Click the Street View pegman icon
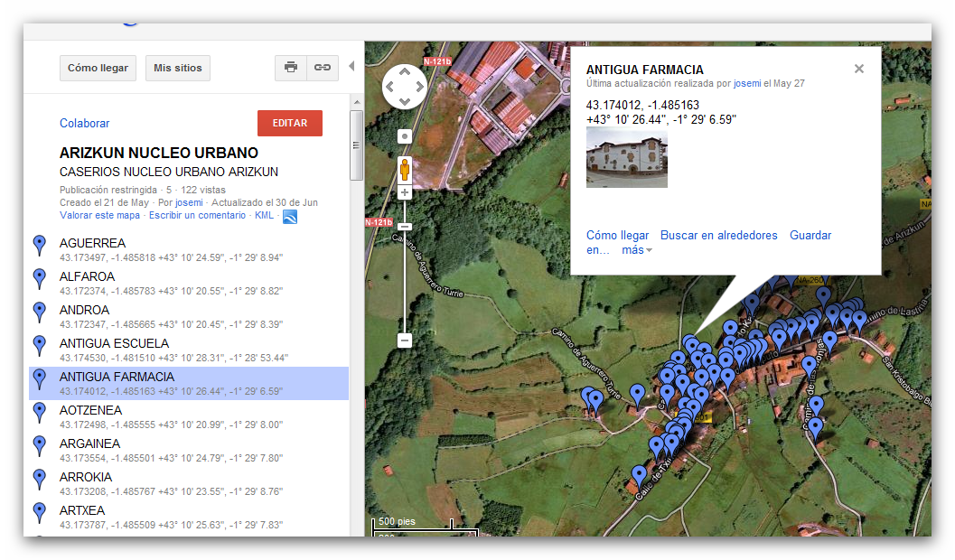Image resolution: width=955 pixels, height=560 pixels. pyautogui.click(x=405, y=170)
